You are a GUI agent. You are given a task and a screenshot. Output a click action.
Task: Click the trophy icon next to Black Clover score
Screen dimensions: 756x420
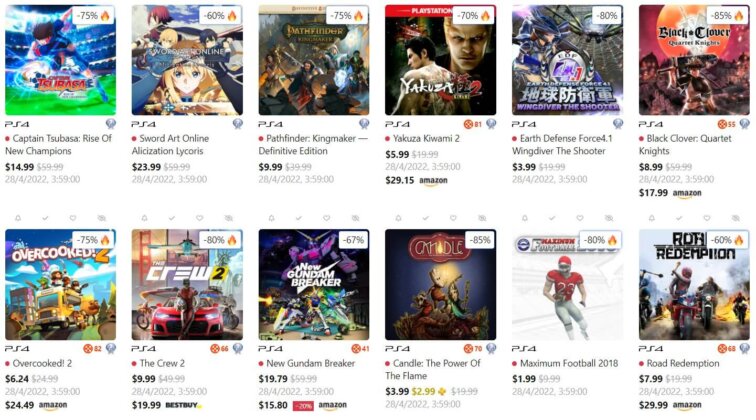pos(744,124)
